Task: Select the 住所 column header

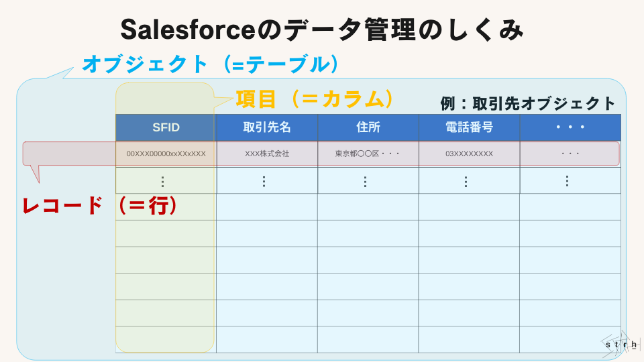Action: pos(368,127)
